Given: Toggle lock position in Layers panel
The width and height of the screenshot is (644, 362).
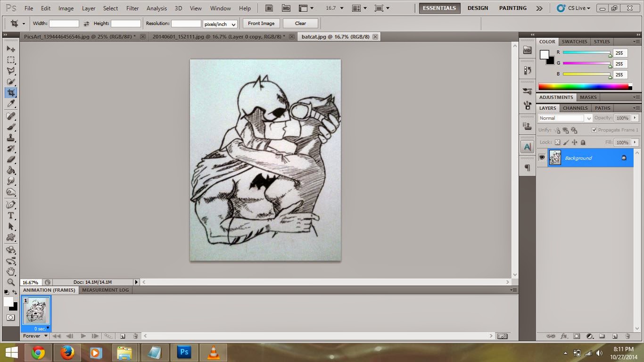Looking at the screenshot, I should 574,142.
